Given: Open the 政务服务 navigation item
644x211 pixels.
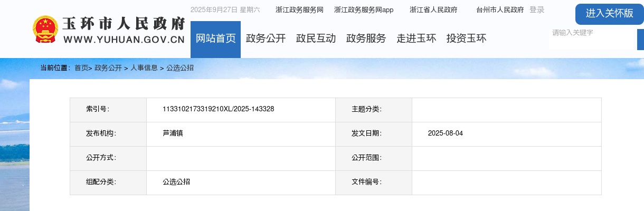Looking at the screenshot, I should click(366, 39).
